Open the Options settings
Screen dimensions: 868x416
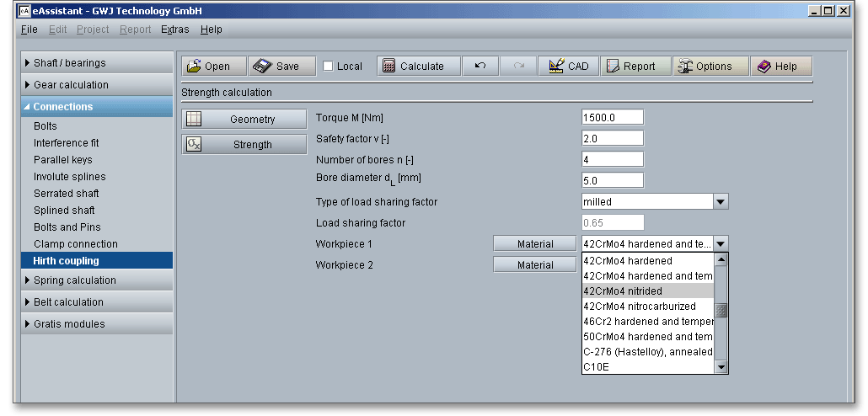(x=711, y=67)
